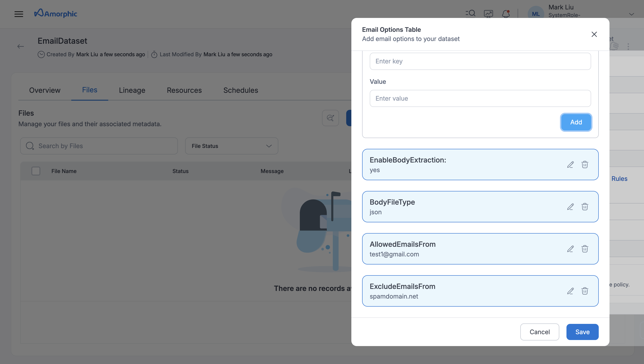This screenshot has width=644, height=364.
Task: Switch to the Overview tab
Action: point(45,90)
